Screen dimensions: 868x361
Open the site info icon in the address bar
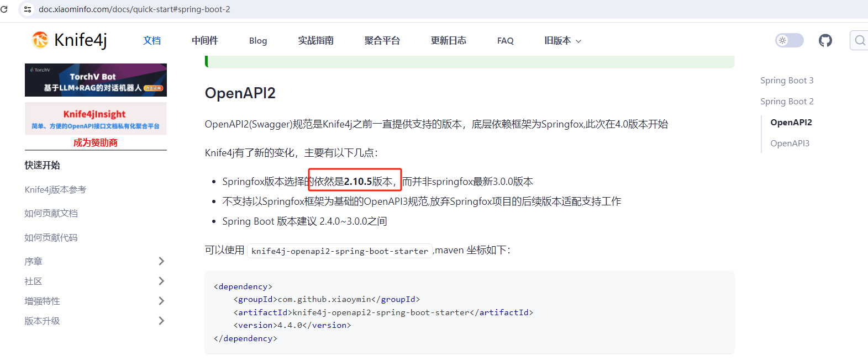(28, 9)
